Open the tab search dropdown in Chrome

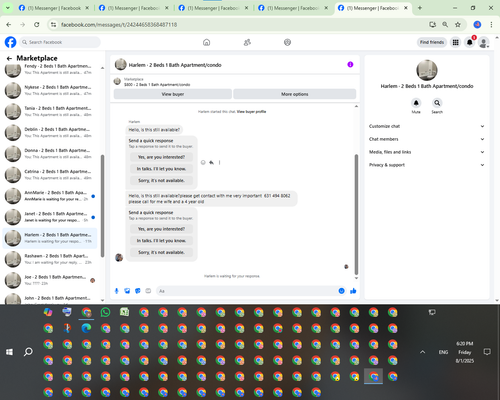7,8
